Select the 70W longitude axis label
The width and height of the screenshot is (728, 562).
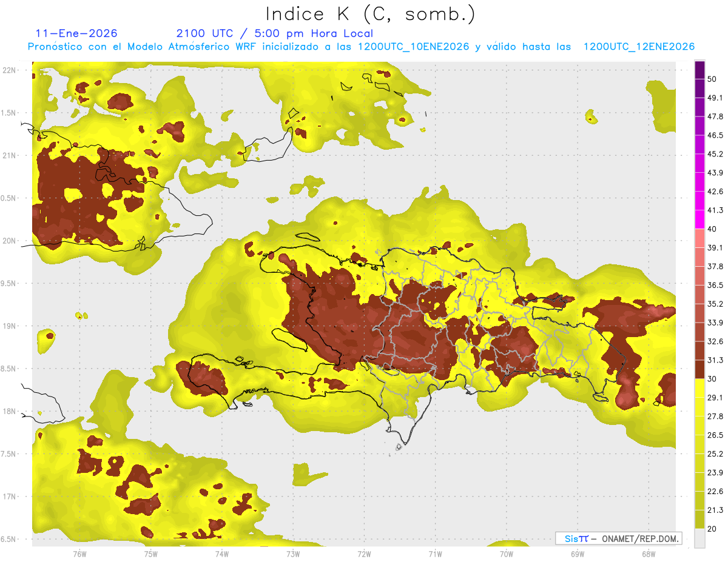506,554
